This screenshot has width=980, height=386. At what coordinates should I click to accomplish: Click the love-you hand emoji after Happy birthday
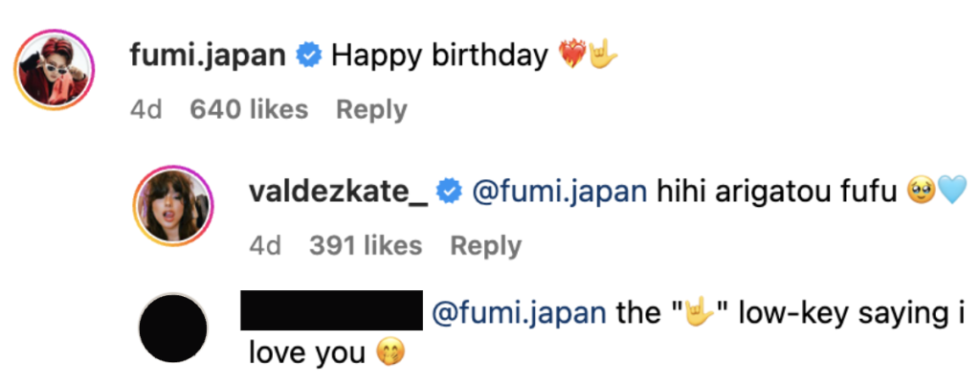(x=602, y=56)
